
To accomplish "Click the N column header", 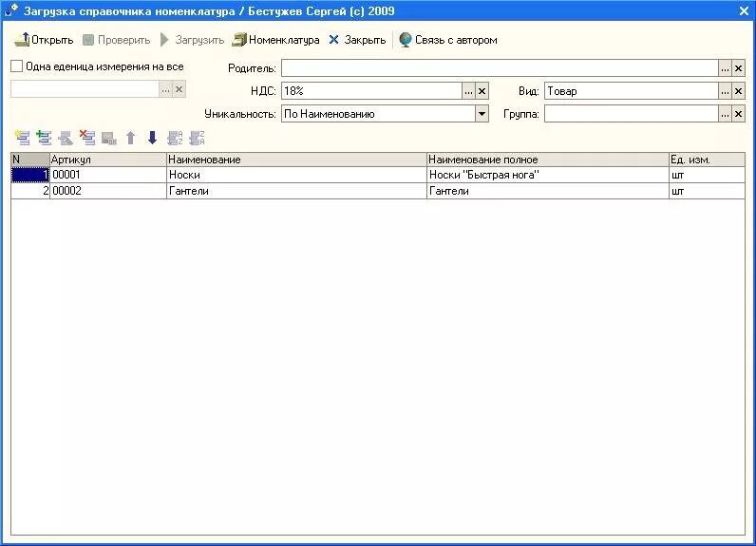I will 29,160.
